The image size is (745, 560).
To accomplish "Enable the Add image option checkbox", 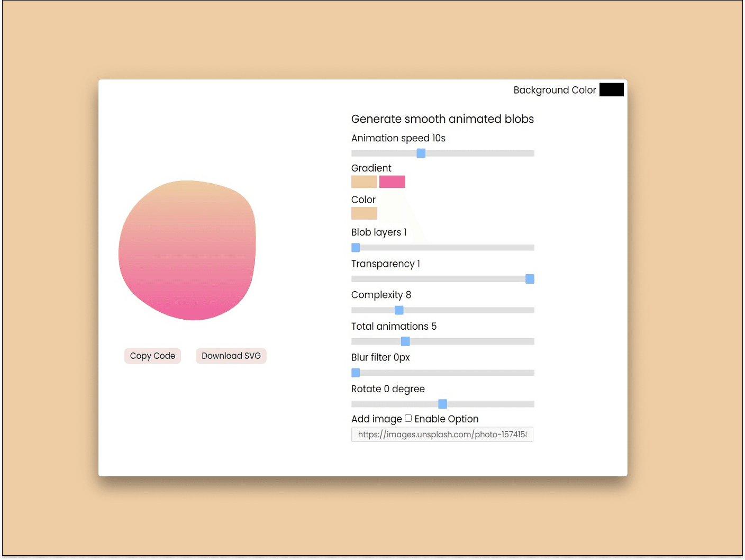I will tap(407, 418).
